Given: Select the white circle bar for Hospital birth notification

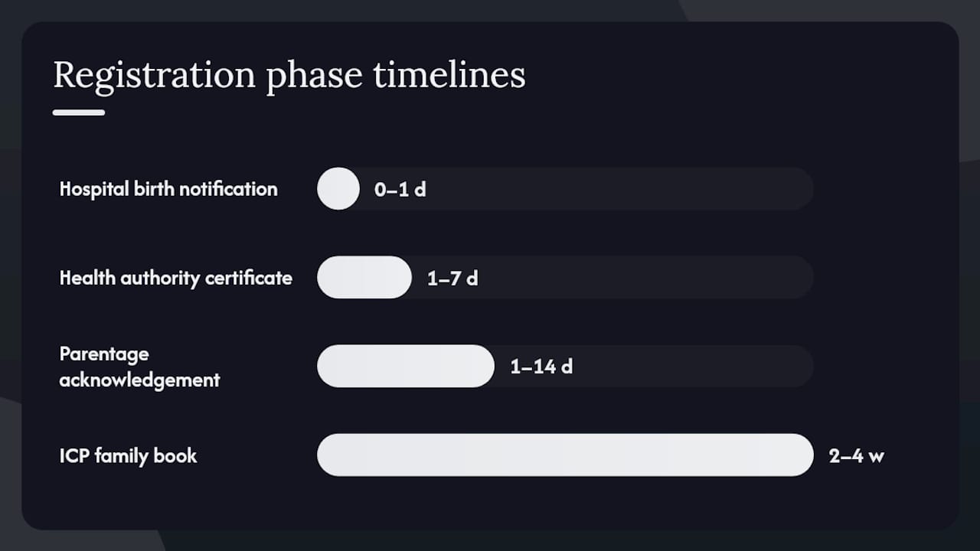Looking at the screenshot, I should 338,188.
